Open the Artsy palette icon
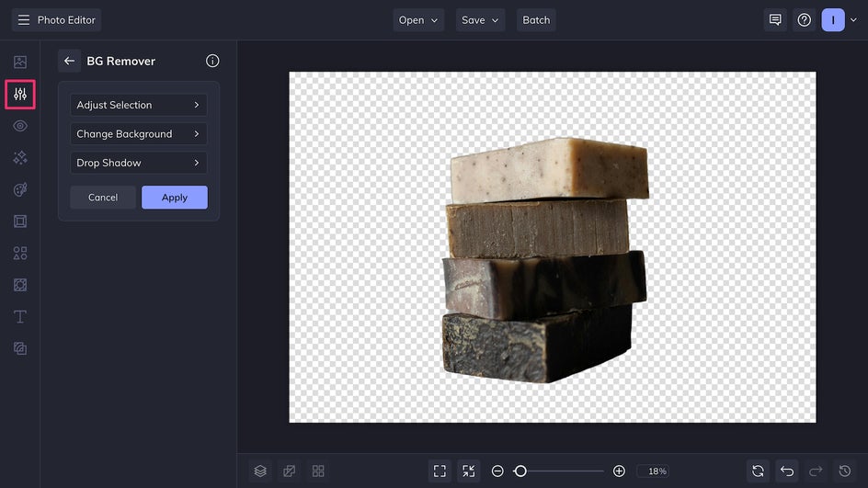Screen dimensions: 868x488 pos(20,189)
